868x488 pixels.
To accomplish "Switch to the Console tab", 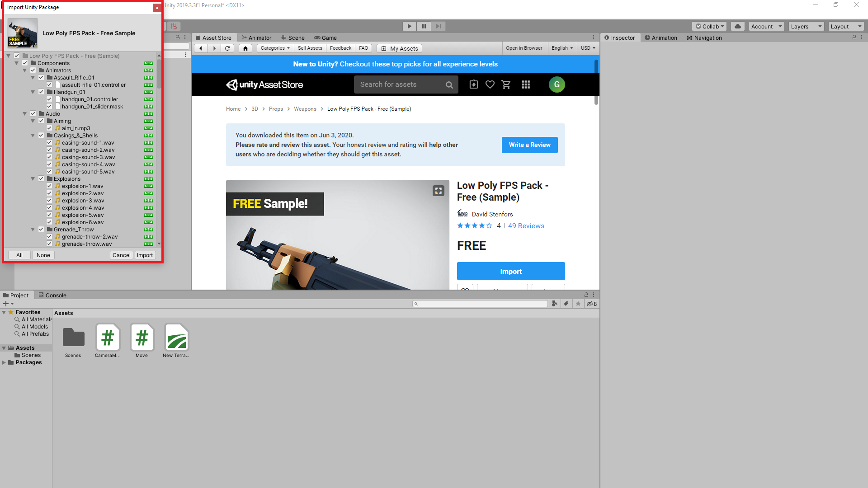I will (52, 296).
